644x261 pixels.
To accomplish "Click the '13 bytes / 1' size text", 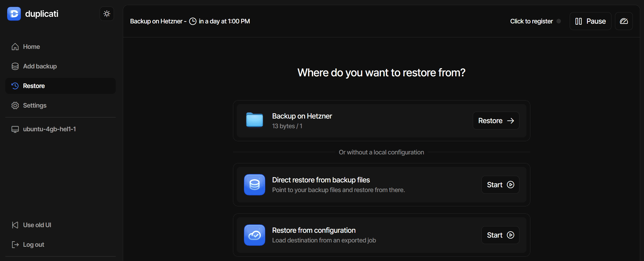I will (x=287, y=126).
